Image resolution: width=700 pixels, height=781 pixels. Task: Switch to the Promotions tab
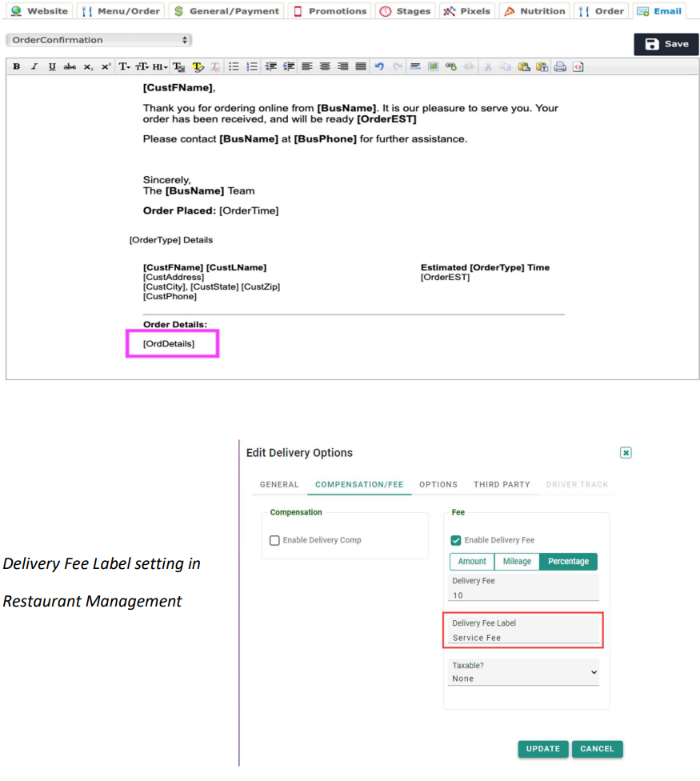coord(330,11)
